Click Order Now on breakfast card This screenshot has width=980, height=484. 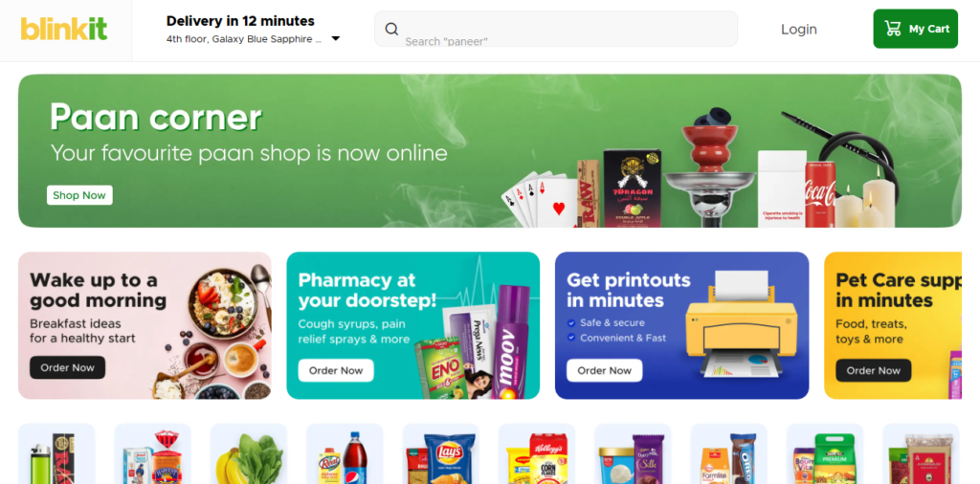(68, 368)
